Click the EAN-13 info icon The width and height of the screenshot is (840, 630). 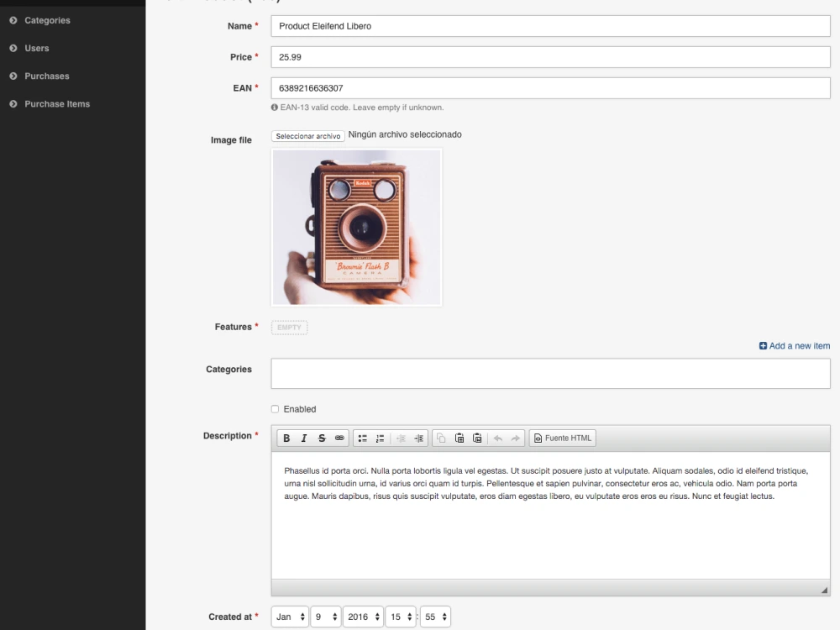pos(274,107)
